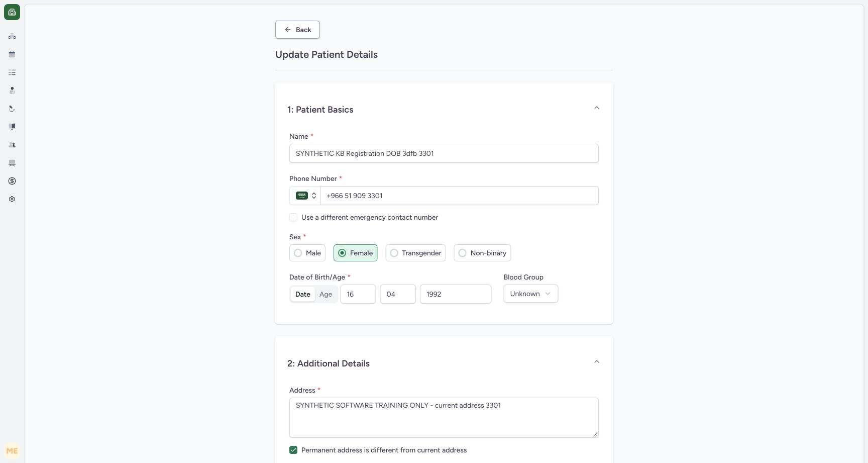The height and width of the screenshot is (463, 868).
Task: Uncheck permanent address is different checkbox
Action: (293, 450)
